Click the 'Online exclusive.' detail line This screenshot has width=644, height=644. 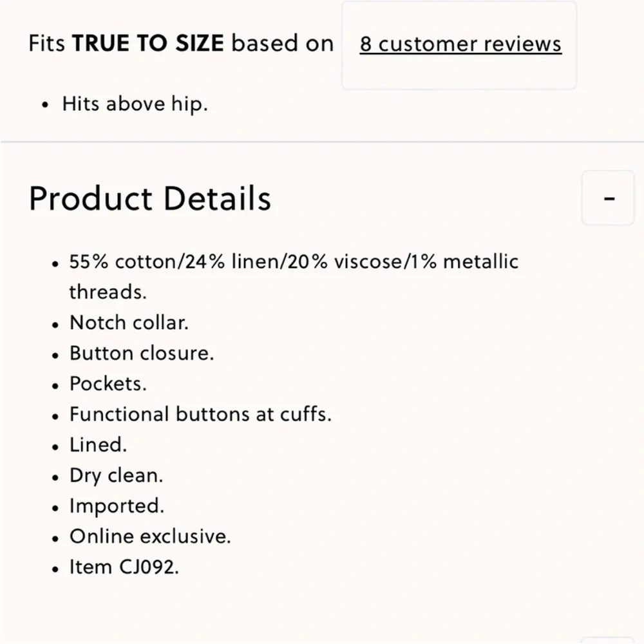point(150,536)
